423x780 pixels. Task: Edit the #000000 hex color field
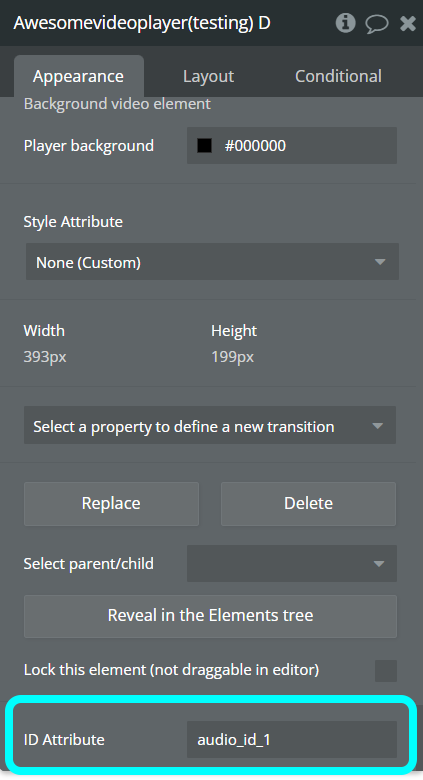(x=292, y=146)
